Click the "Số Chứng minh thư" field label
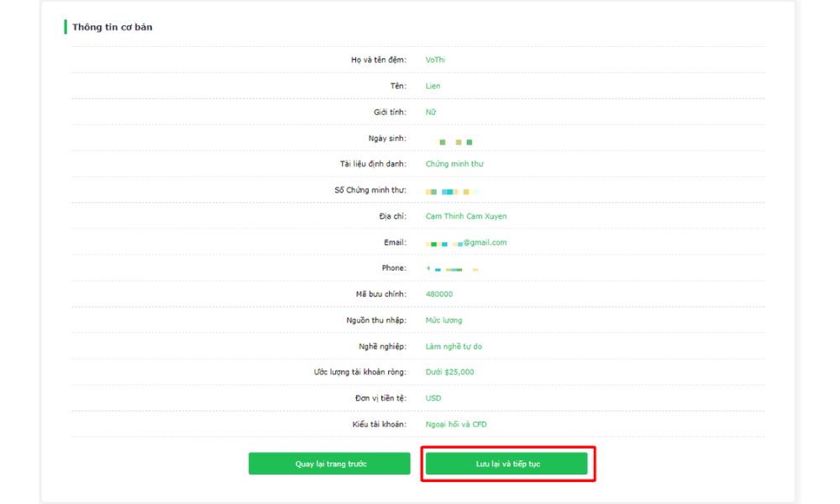 (x=370, y=190)
